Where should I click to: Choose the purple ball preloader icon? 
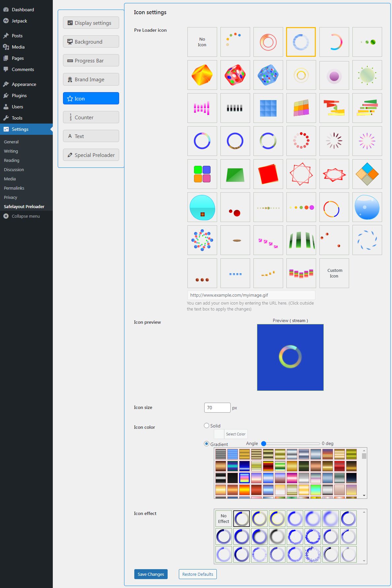tap(334, 75)
